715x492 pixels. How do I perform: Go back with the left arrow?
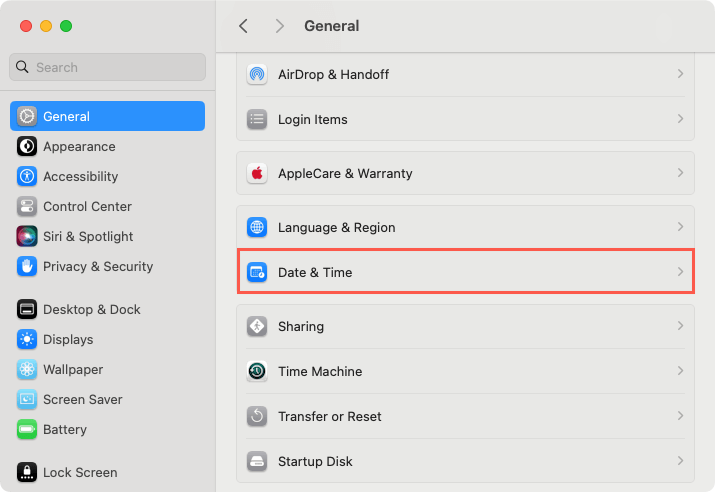click(244, 26)
